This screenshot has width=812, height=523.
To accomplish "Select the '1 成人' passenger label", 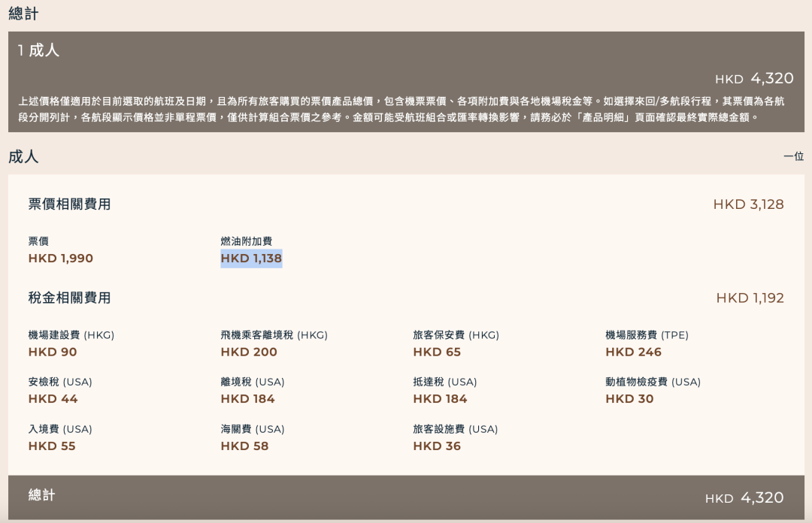I will 38,50.
